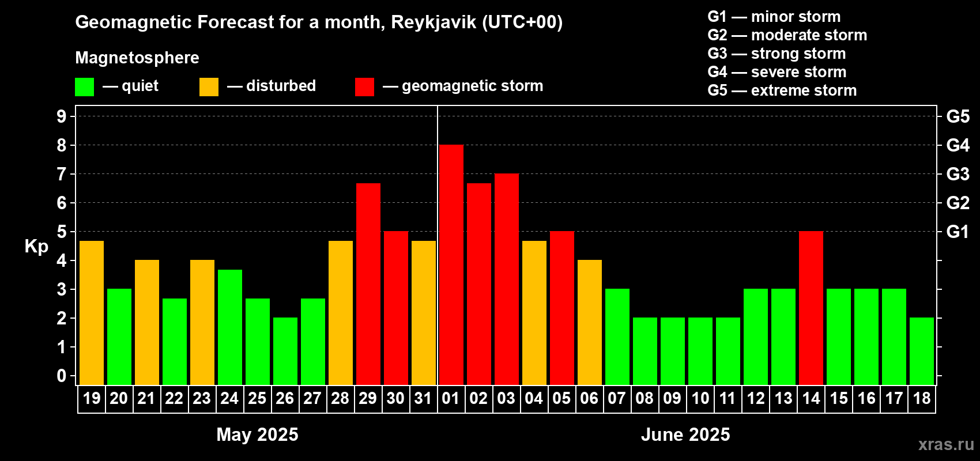Click the red bar for June 03
The height and width of the screenshot is (461, 980).
point(507,279)
